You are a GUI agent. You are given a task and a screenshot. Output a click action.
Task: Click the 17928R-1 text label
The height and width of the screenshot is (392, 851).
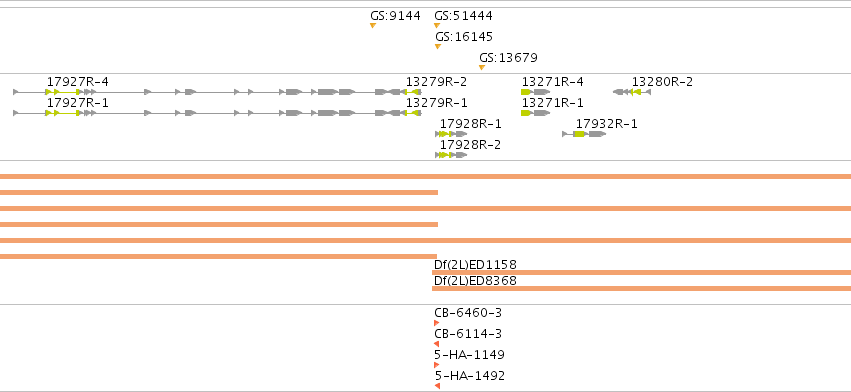pyautogui.click(x=471, y=124)
